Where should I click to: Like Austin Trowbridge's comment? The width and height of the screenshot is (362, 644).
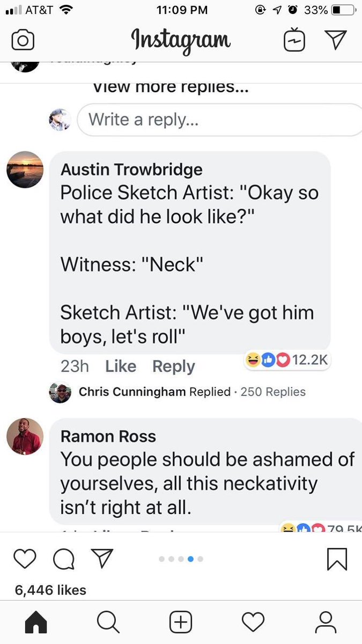pyautogui.click(x=121, y=366)
